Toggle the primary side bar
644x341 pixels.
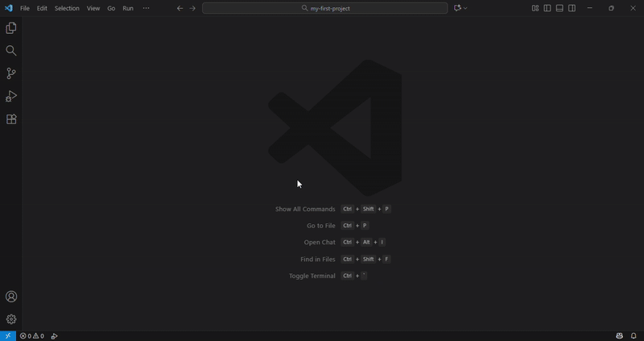(x=547, y=8)
